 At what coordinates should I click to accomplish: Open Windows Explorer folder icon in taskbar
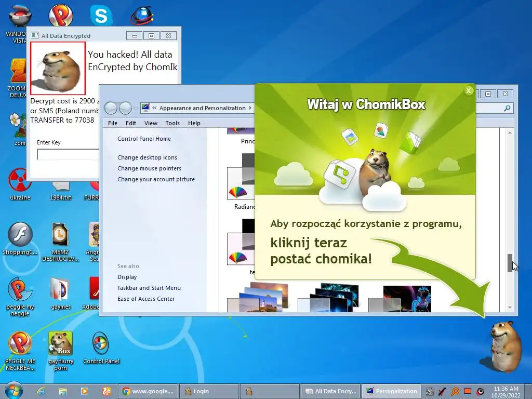point(63,391)
